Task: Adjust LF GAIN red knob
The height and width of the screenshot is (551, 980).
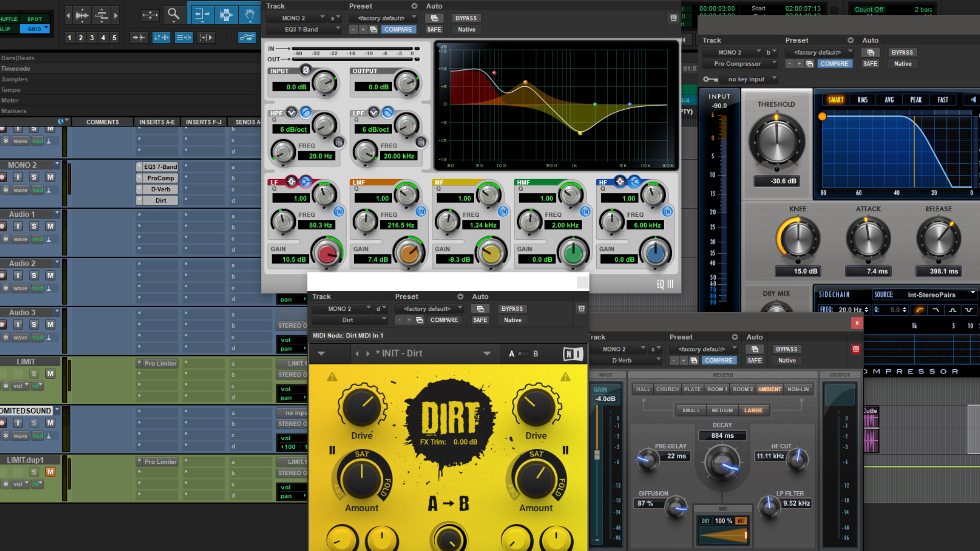Action: tap(327, 253)
